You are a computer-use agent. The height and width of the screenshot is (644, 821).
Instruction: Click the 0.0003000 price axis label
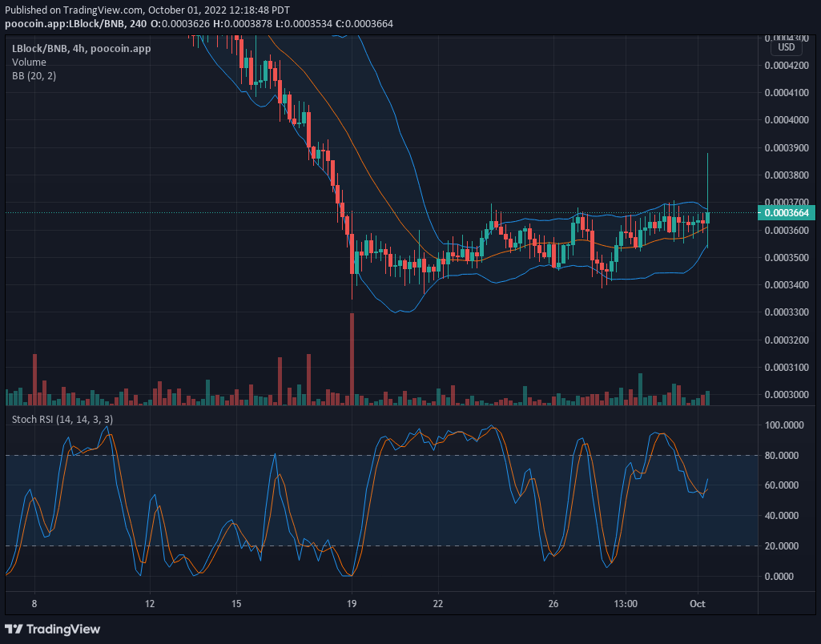pyautogui.click(x=787, y=395)
